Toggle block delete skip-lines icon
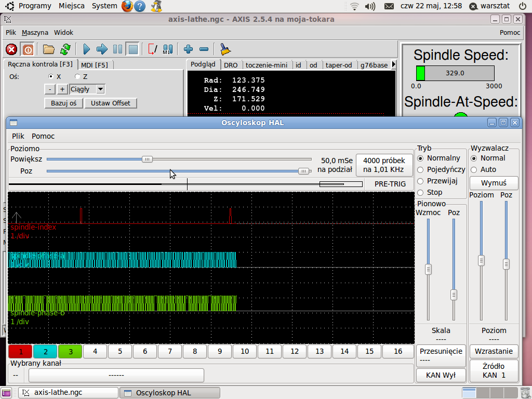 coord(153,49)
